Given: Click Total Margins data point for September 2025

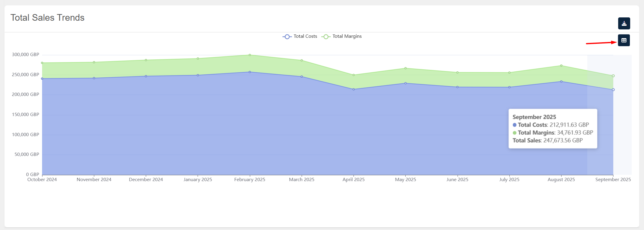Looking at the screenshot, I should coord(613,76).
